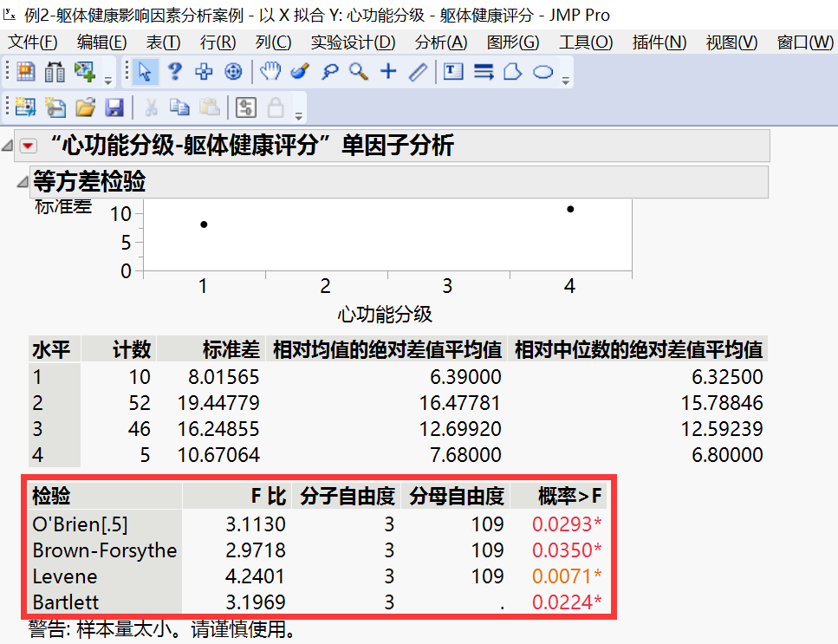
Task: Select the Polygon shape tool
Action: point(510,74)
